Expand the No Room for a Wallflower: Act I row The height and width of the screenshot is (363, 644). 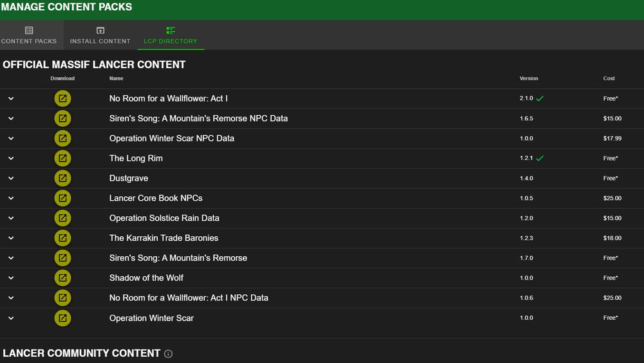point(11,98)
